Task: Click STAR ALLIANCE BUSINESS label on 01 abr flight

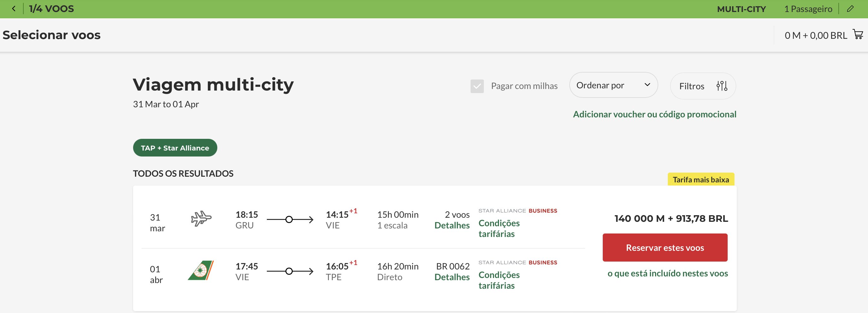Action: click(518, 263)
